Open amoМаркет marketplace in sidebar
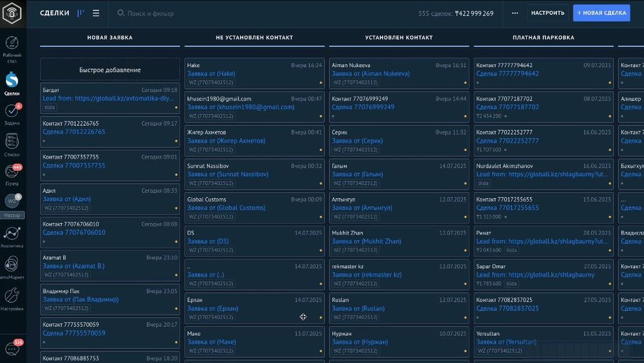 click(12, 268)
